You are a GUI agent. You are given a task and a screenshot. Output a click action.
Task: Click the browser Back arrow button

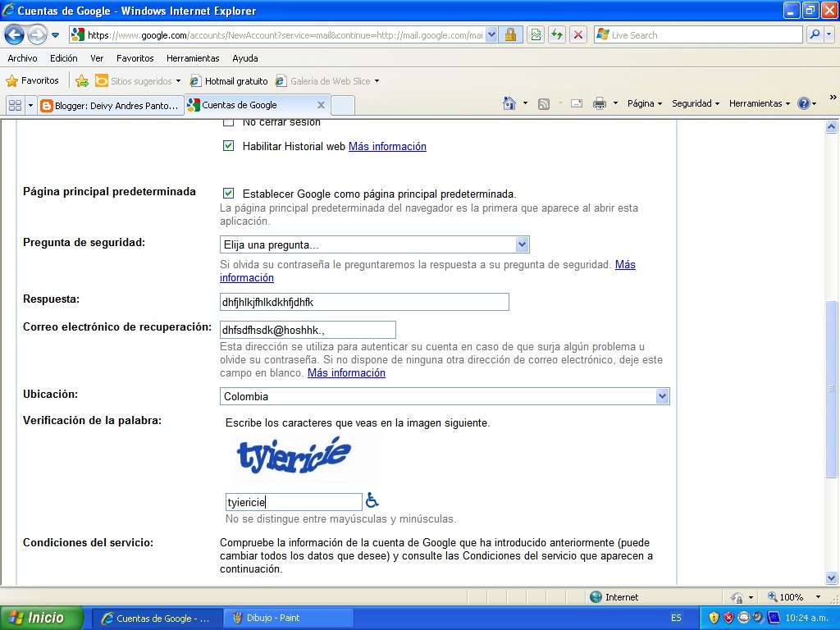14,35
